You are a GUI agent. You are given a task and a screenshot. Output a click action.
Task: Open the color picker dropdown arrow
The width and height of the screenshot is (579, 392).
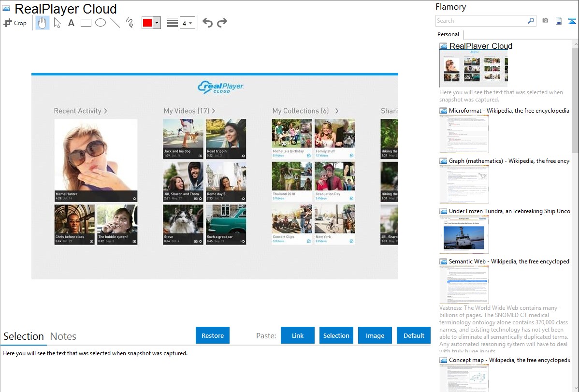click(x=157, y=23)
